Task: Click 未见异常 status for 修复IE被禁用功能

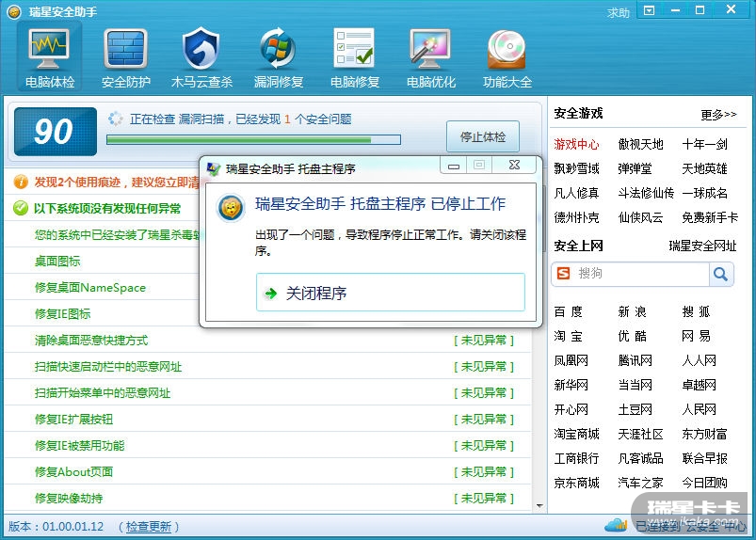Action: point(484,446)
